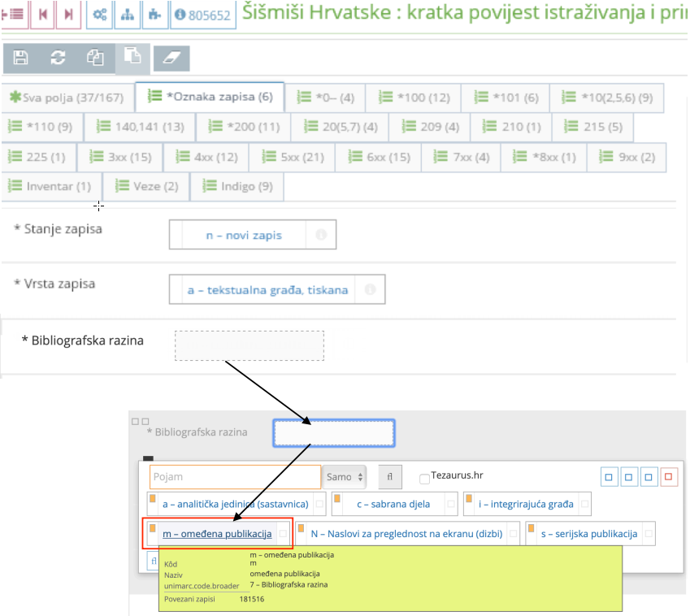Click the puzzle piece merge icon
The width and height of the screenshot is (690, 616).
point(154,15)
